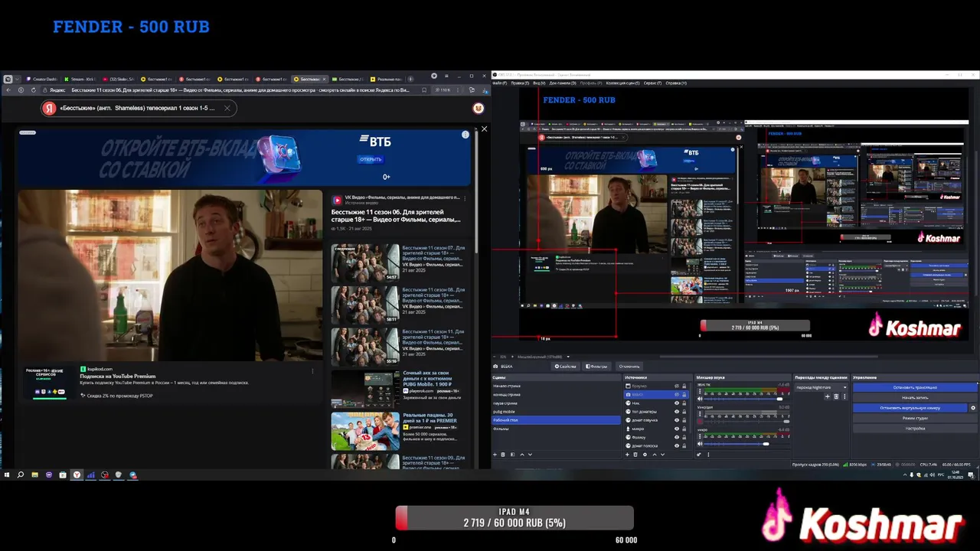Mute the микро speaker icon in mixer
This screenshot has width=980, height=551.
tap(700, 443)
